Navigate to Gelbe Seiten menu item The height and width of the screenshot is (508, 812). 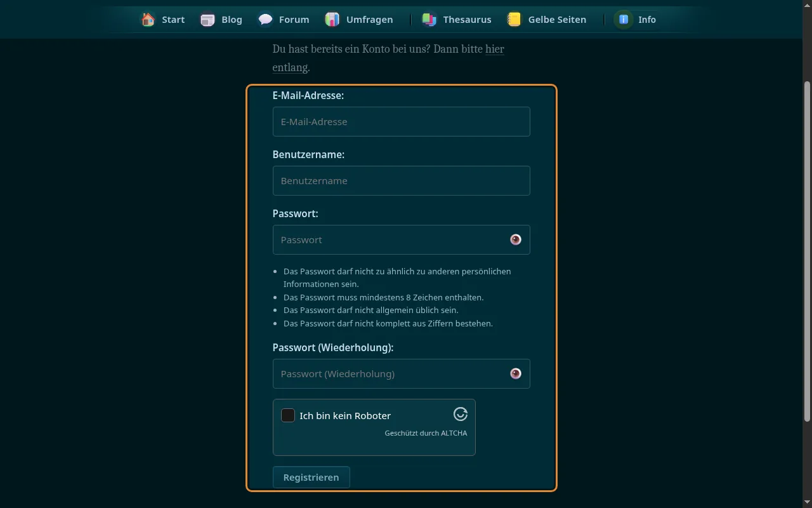[546, 20]
